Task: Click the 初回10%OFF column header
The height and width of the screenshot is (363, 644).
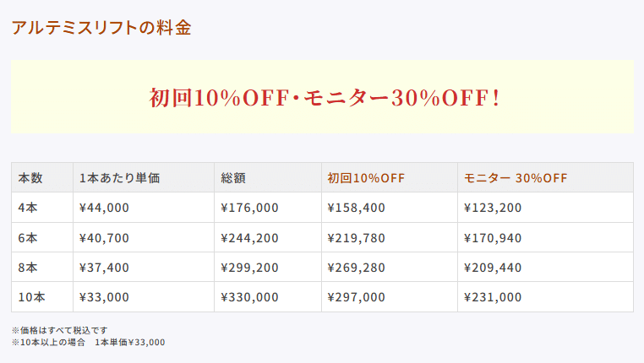Action: point(366,178)
